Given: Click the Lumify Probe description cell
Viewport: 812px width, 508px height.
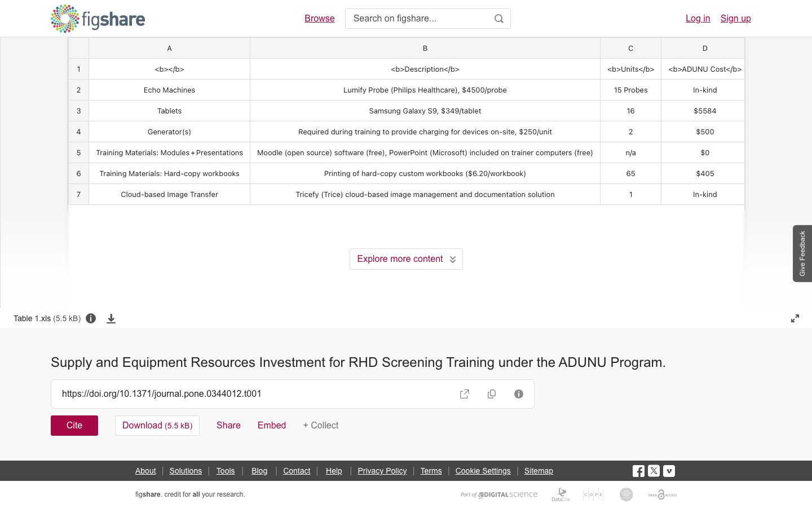Looking at the screenshot, I should (x=425, y=90).
